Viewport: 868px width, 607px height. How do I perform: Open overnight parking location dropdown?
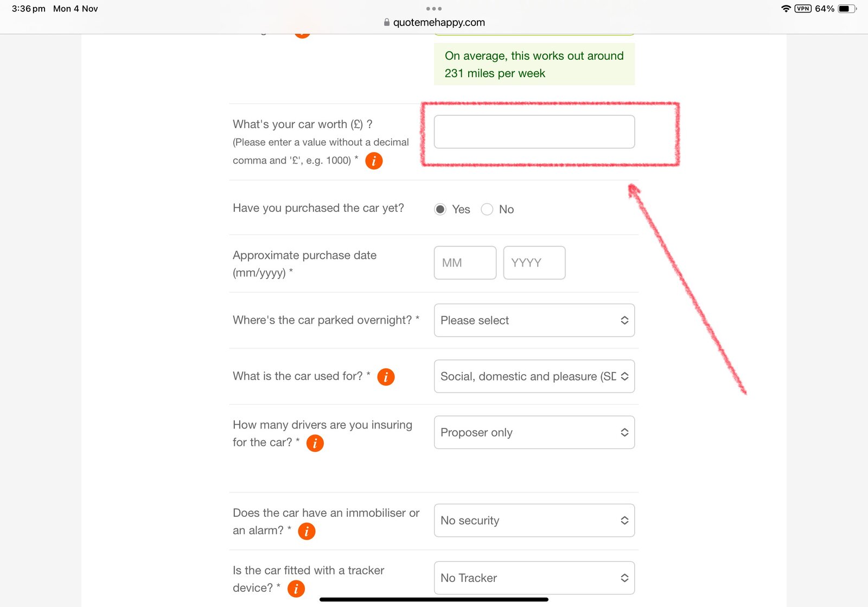(534, 320)
